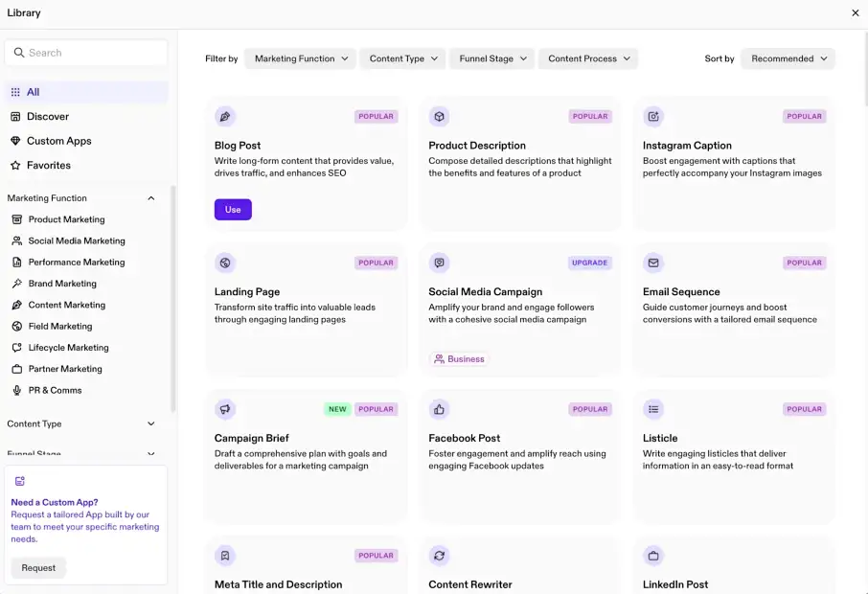The width and height of the screenshot is (868, 594).
Task: Click POPULAR badge on Blog Post card
Action: [x=376, y=116]
